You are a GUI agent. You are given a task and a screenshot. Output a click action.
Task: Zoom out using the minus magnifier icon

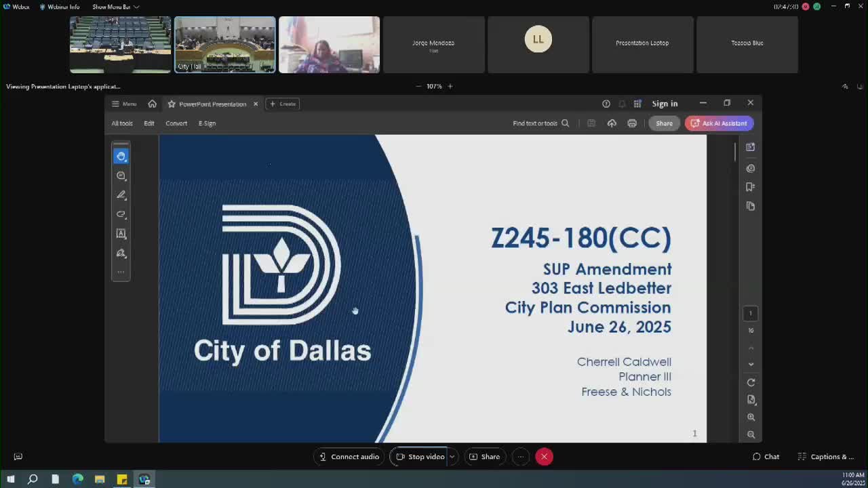[x=751, y=434]
